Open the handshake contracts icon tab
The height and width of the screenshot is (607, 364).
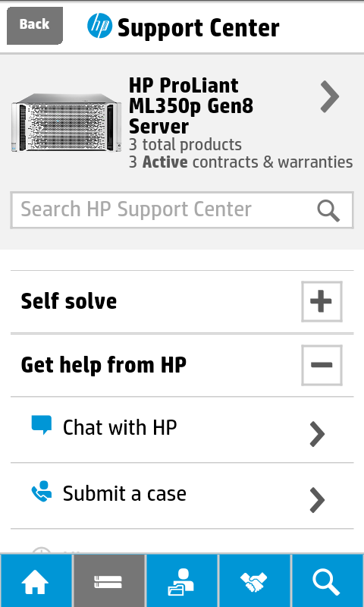click(x=254, y=580)
